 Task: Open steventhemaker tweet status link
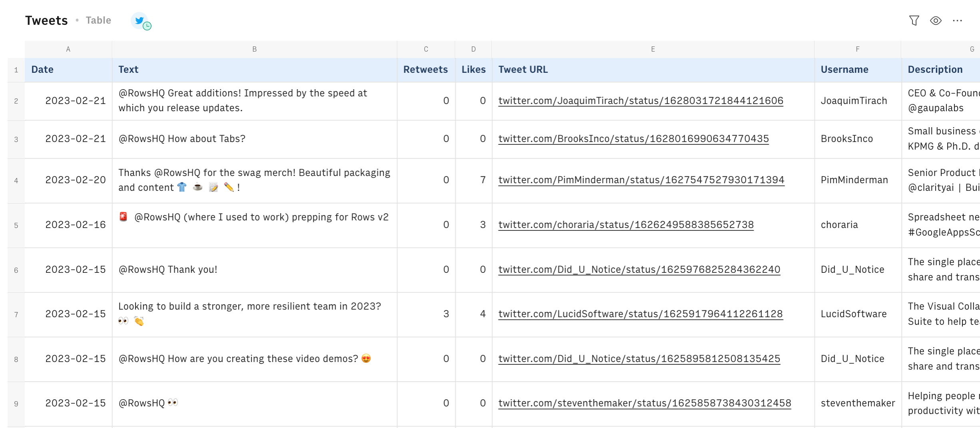click(645, 403)
